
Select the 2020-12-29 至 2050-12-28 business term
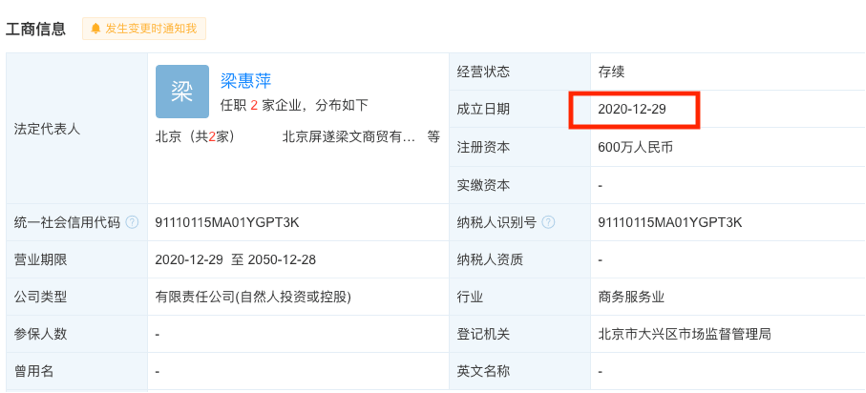pyautogui.click(x=235, y=260)
